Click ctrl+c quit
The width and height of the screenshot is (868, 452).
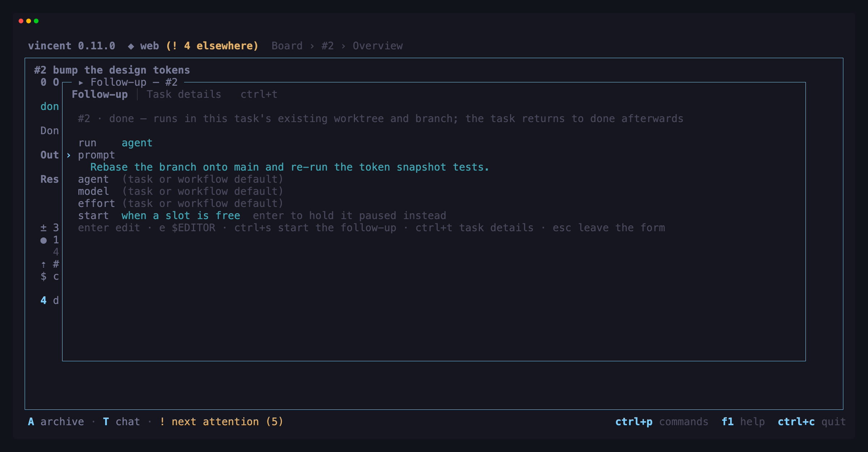point(812,422)
